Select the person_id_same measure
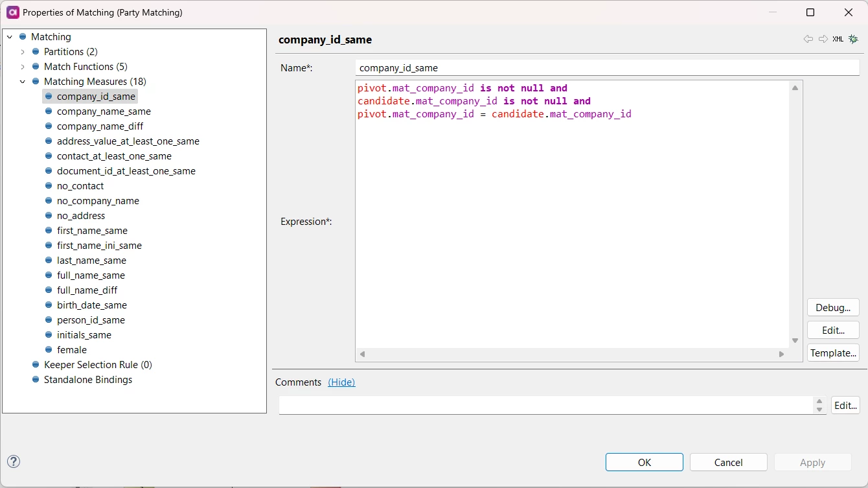 coord(91,320)
